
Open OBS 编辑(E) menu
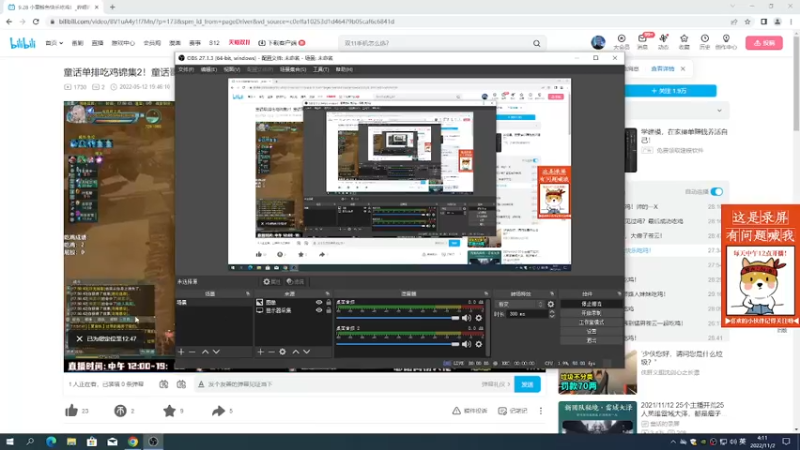point(208,69)
